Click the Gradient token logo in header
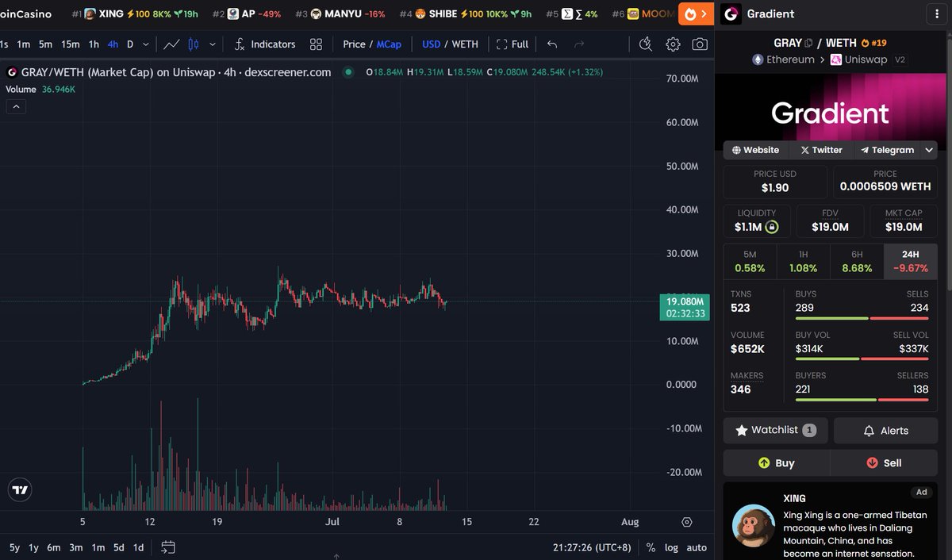Screen dimensions: 952x560 click(731, 14)
